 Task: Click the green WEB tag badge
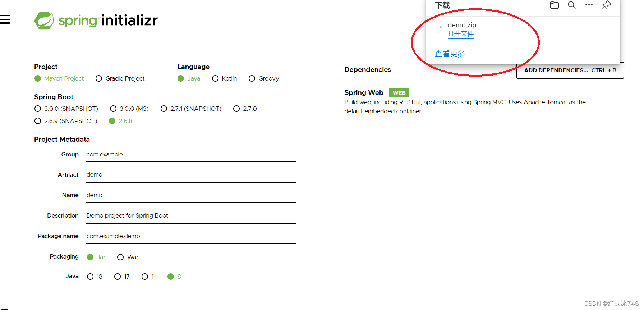coord(399,93)
